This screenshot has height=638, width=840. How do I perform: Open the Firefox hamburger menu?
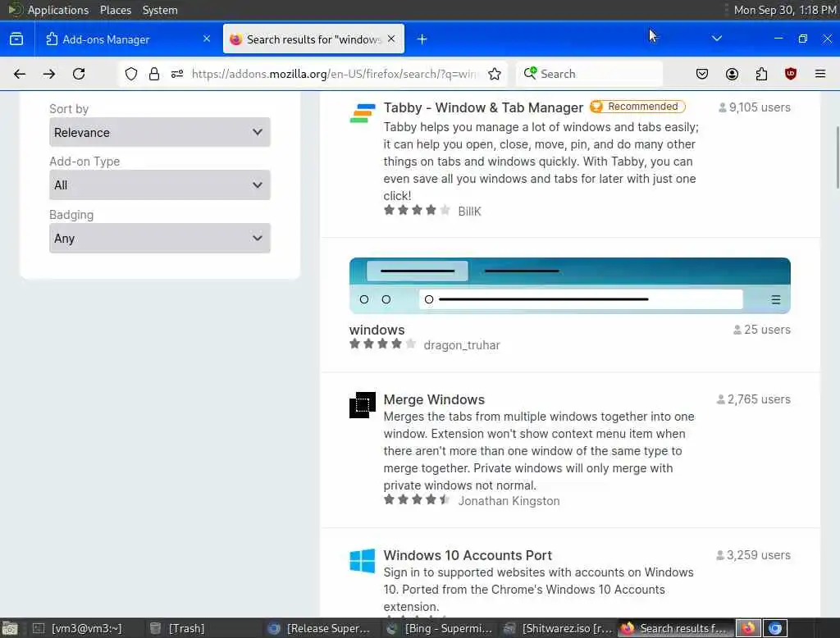(820, 74)
